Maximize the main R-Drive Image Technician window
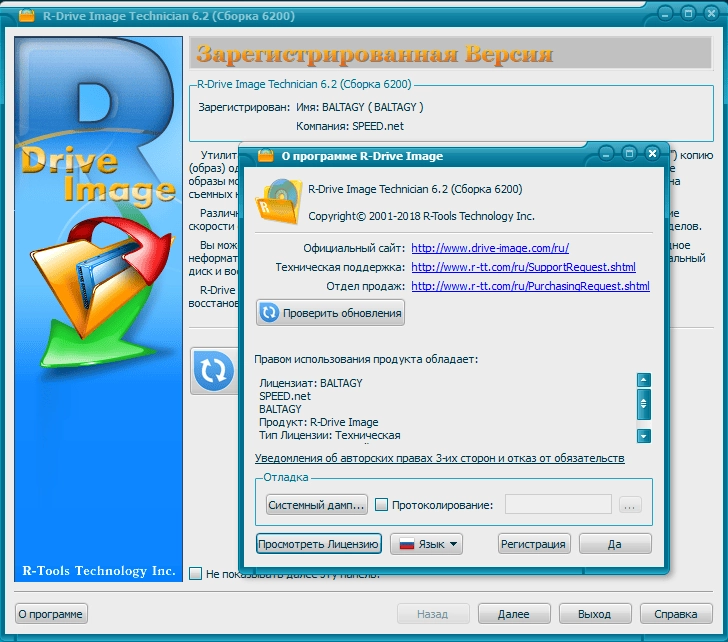Viewport: 728px width, 642px height. [688, 13]
